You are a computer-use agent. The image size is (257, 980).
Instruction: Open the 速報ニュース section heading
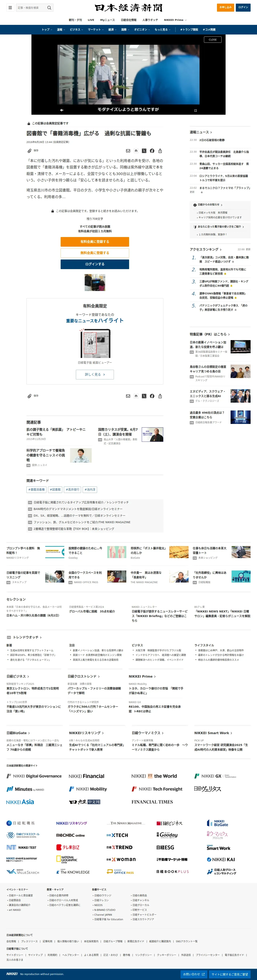201,132
